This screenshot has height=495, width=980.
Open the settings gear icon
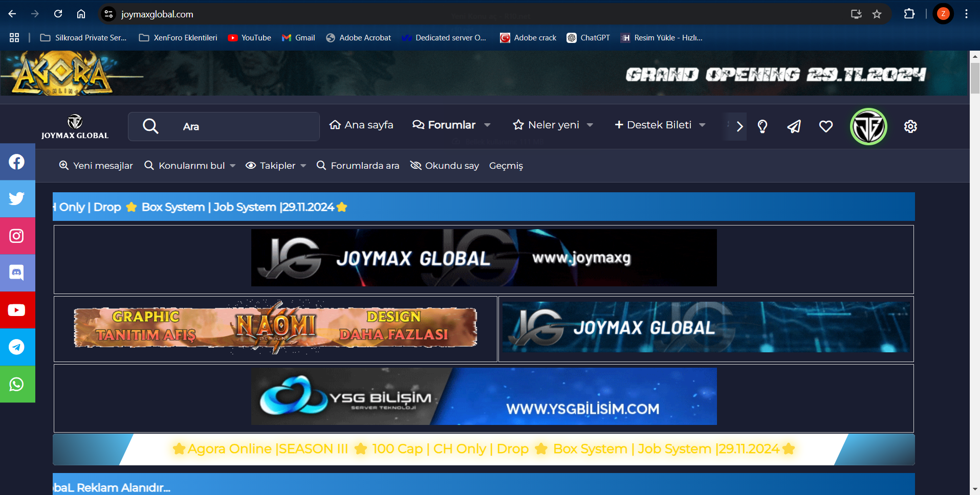pos(910,126)
